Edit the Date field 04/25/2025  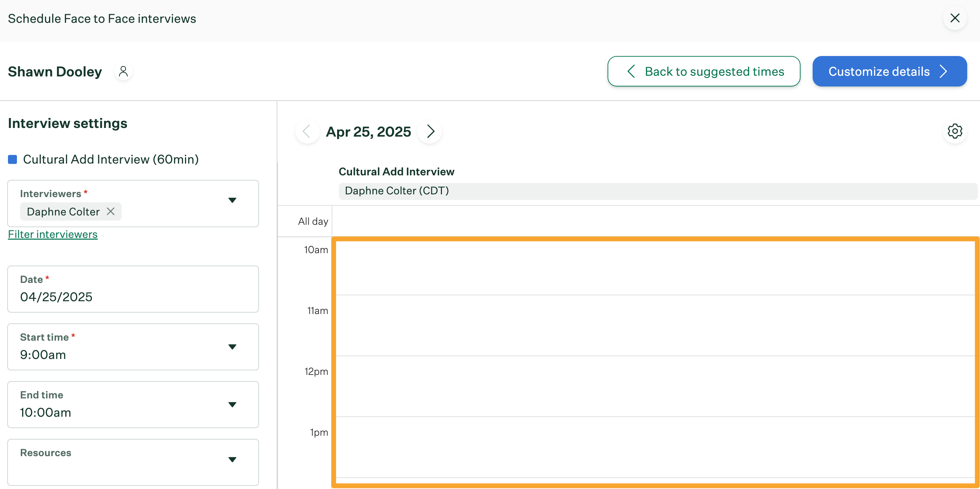point(133,289)
